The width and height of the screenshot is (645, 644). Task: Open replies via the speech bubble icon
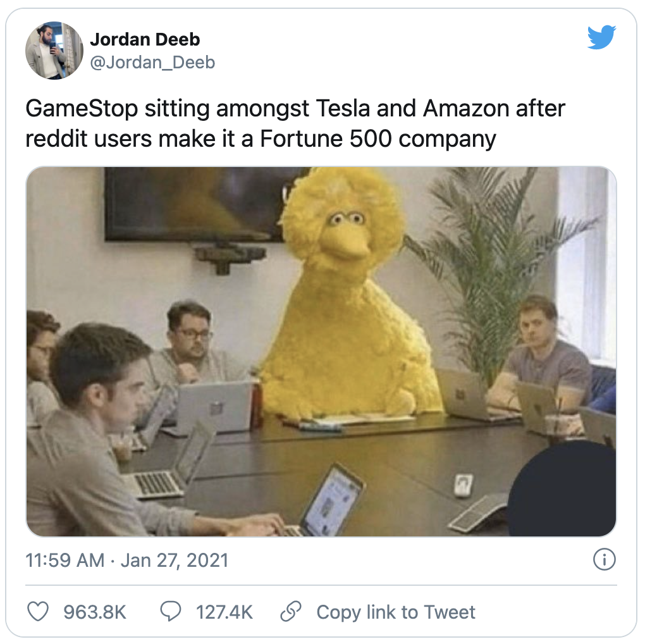[x=170, y=611]
